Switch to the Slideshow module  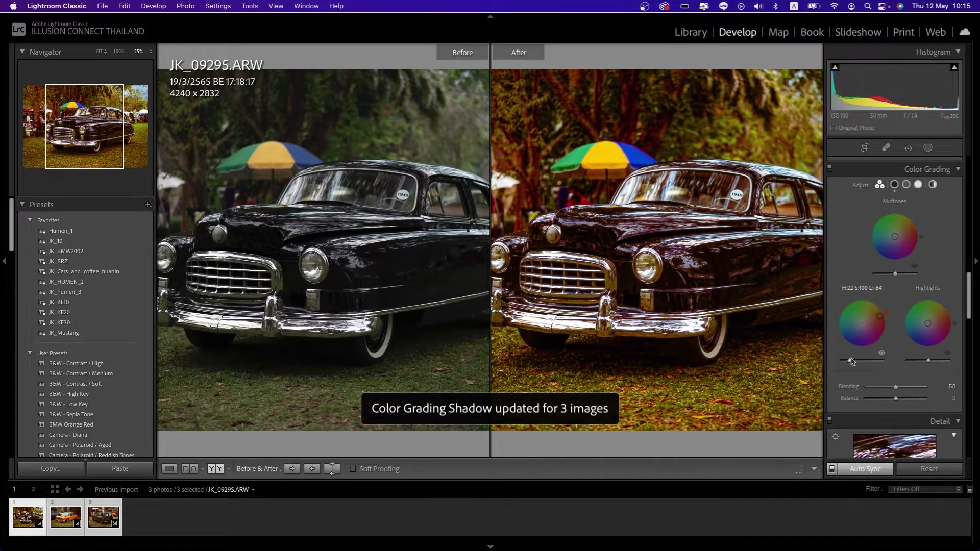858,32
